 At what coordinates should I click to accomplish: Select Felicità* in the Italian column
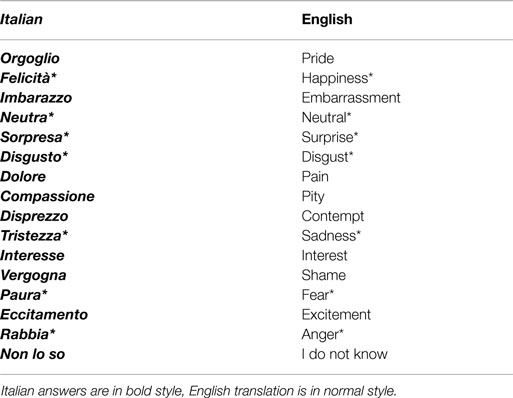[28, 78]
